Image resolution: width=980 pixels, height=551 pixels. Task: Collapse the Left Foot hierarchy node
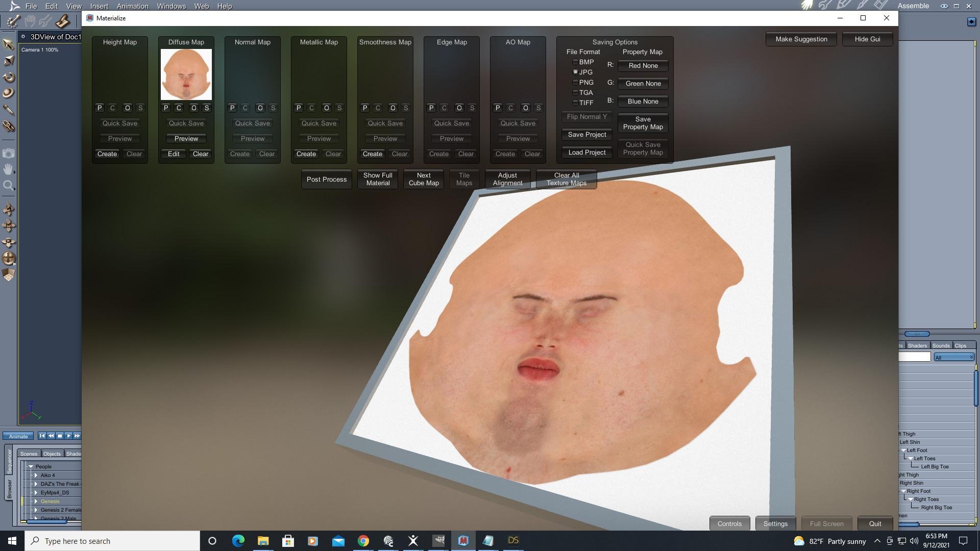pos(903,450)
